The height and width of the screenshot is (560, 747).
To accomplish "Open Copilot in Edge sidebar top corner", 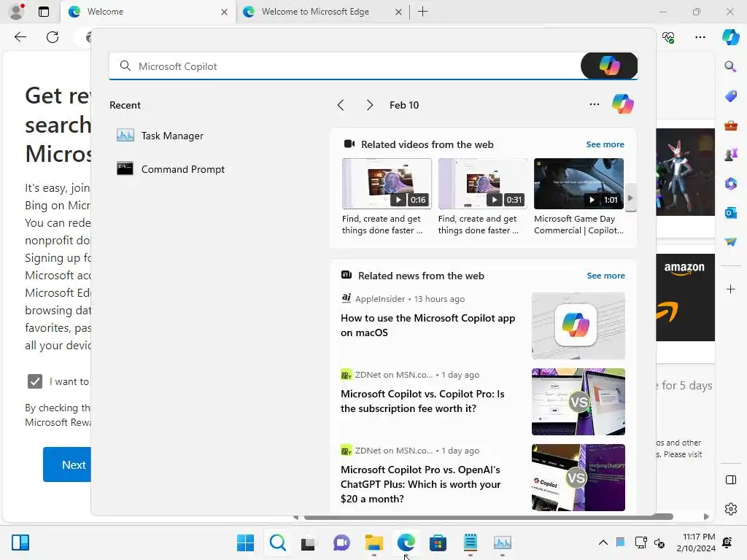I will point(730,37).
